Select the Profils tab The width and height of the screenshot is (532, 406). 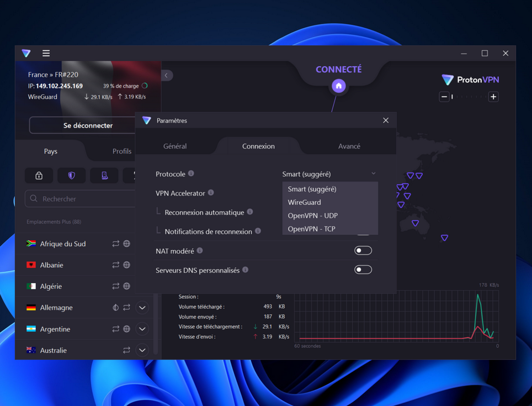[122, 151]
